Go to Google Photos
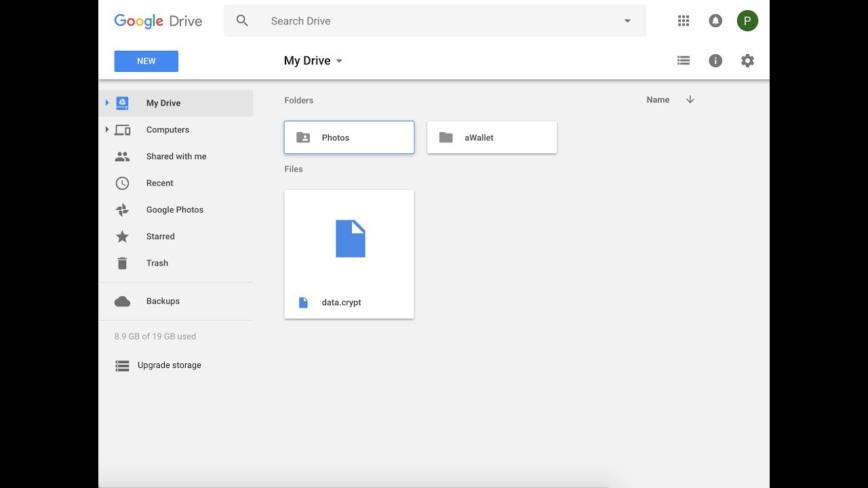Viewport: 868px width, 488px height. [x=176, y=209]
